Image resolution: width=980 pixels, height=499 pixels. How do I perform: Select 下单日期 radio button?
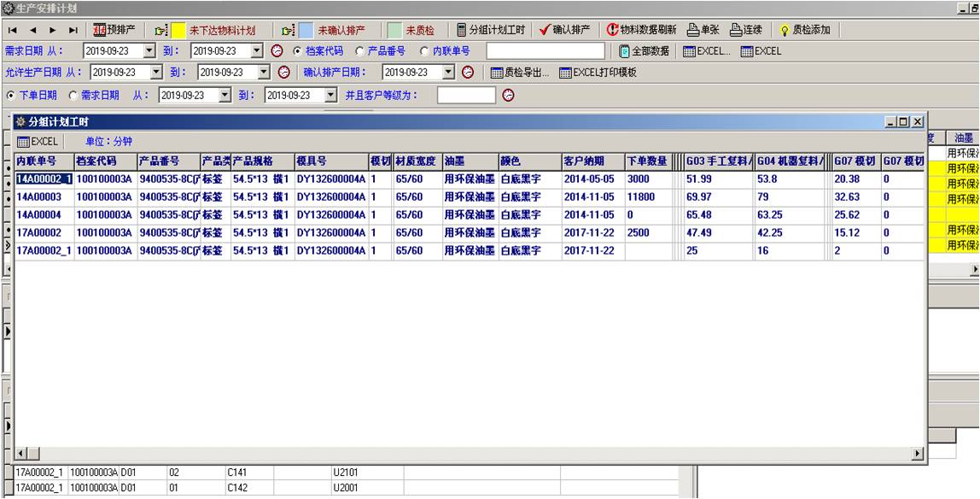(10, 96)
